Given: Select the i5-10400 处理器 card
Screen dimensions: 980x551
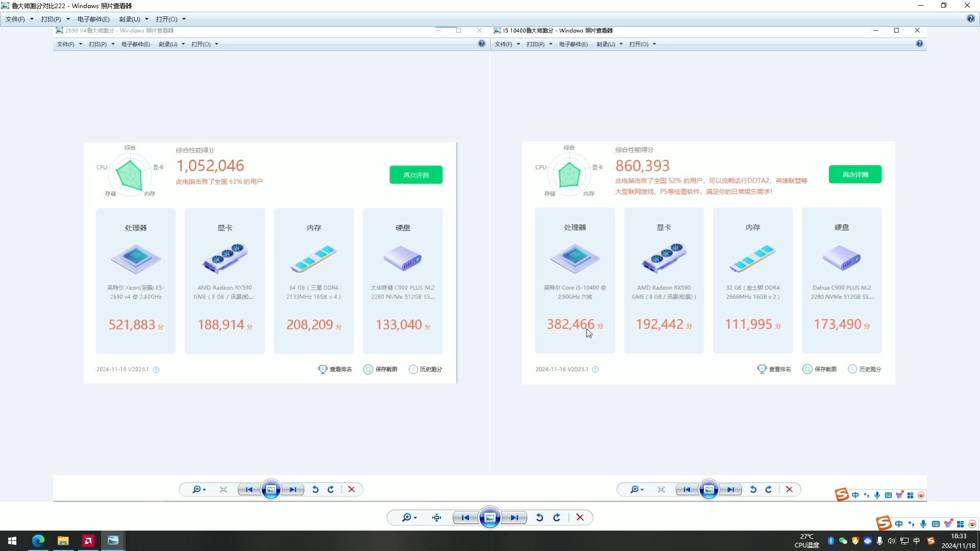Looking at the screenshot, I should [x=575, y=281].
